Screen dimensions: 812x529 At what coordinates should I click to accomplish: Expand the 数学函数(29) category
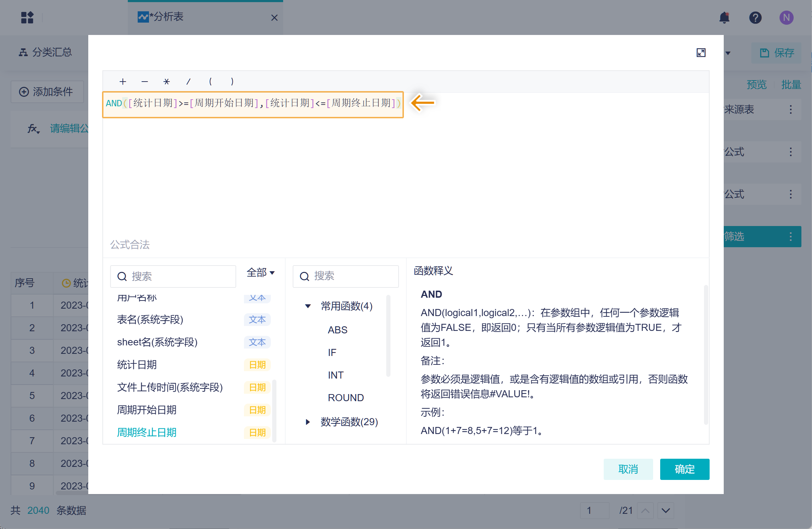308,422
